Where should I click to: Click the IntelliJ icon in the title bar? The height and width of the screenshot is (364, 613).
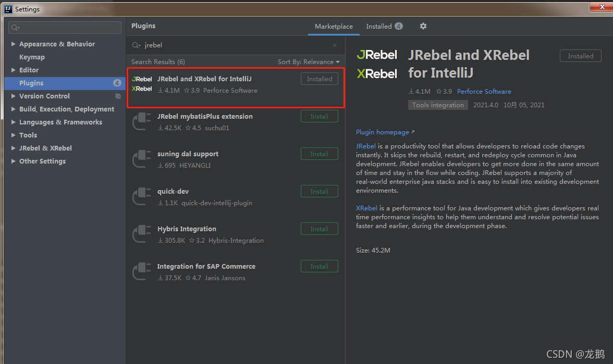click(8, 9)
